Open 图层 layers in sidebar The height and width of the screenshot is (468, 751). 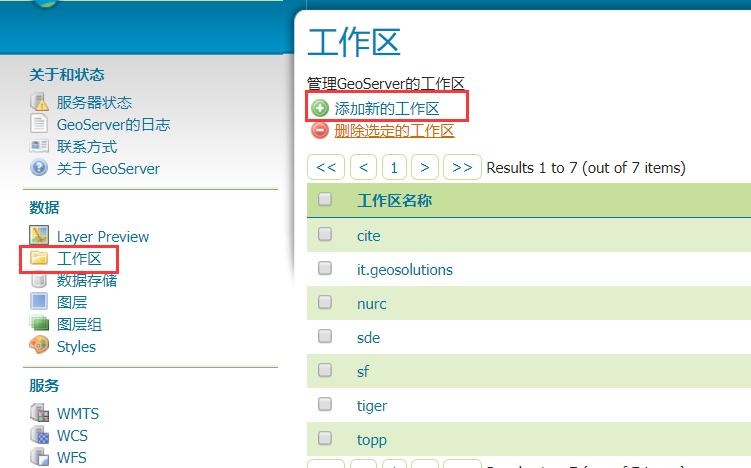(72, 303)
